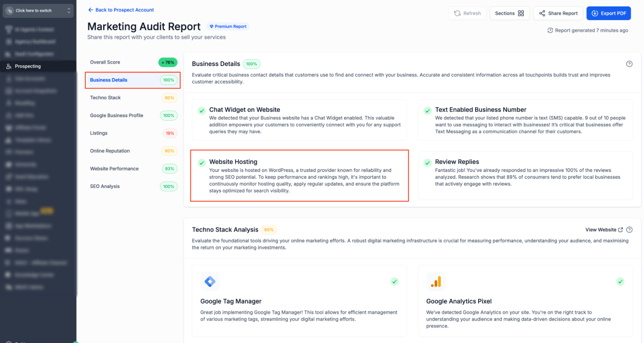Click the sidebar vertical scrollbar

77,183
